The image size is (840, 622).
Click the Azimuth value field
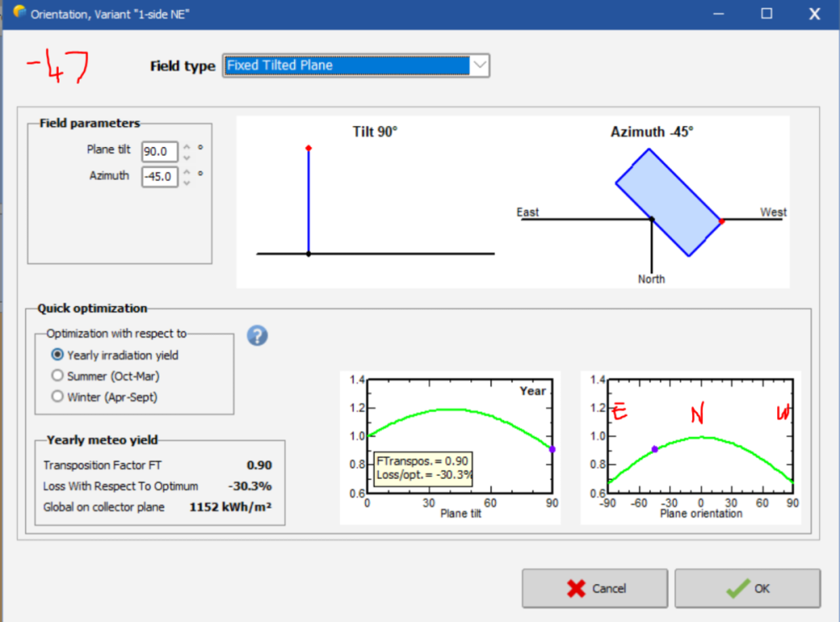click(159, 177)
